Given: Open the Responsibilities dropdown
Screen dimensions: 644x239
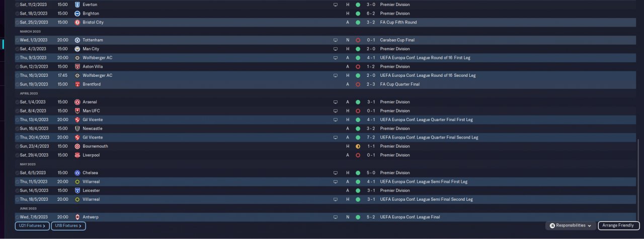Looking at the screenshot, I should (x=571, y=226).
